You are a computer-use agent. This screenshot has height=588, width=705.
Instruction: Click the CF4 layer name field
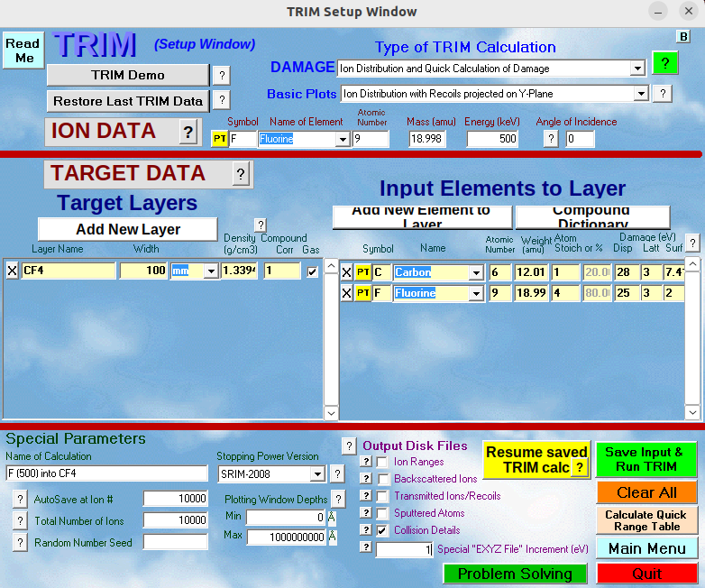click(69, 271)
